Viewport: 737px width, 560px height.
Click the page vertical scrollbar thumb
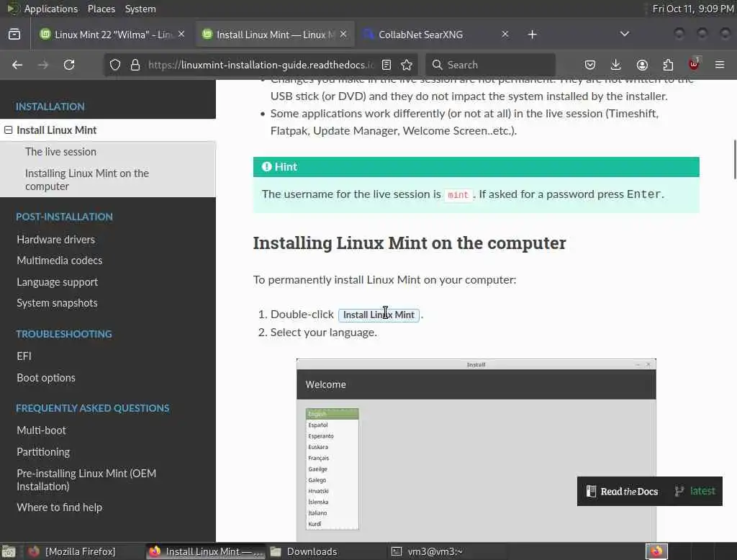click(x=734, y=159)
